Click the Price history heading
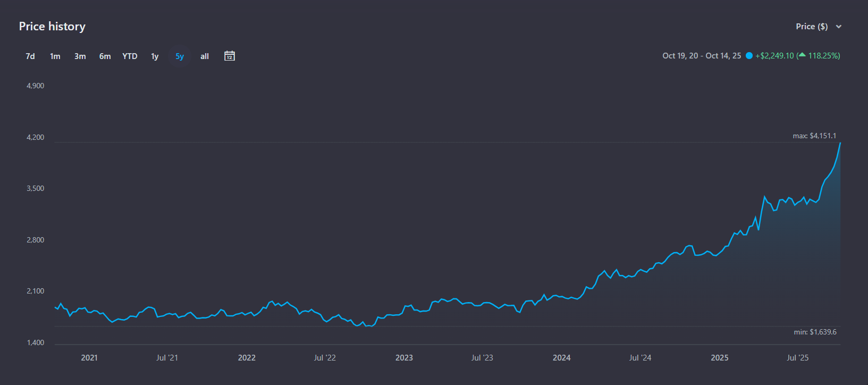This screenshot has height=385, width=868. [52, 27]
